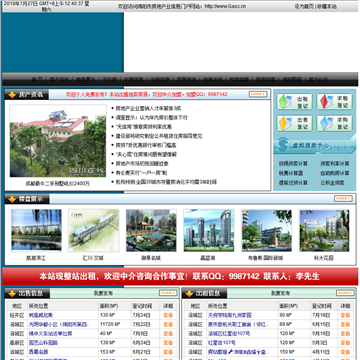The image size is (360, 360).
Task: Open news 房地产市场初现回暖迹象
Action: tap(142, 164)
